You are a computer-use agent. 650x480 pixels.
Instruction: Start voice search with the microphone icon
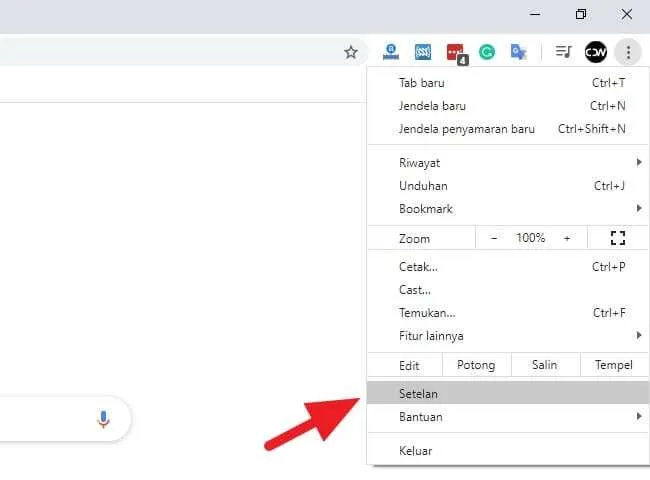[x=103, y=419]
